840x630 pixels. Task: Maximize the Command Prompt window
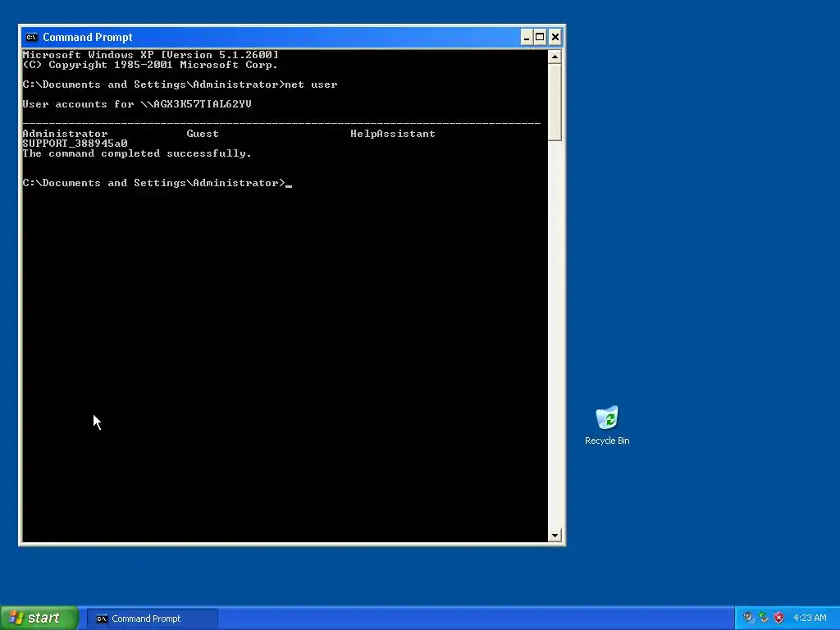[540, 37]
